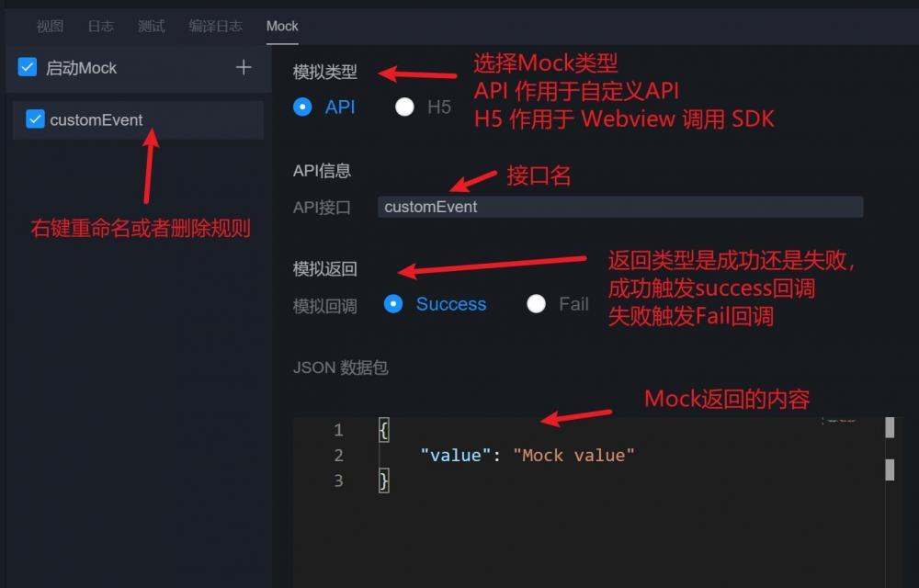Click the API接口 customEvent input field
The width and height of the screenshot is (919, 588).
point(620,207)
